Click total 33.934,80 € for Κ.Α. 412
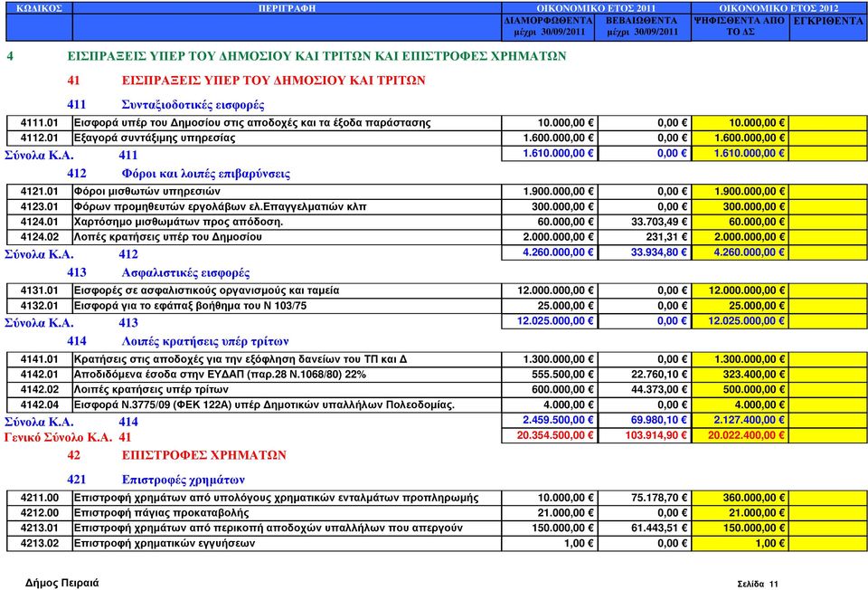Screen dimensions: 868x590 tap(645, 252)
